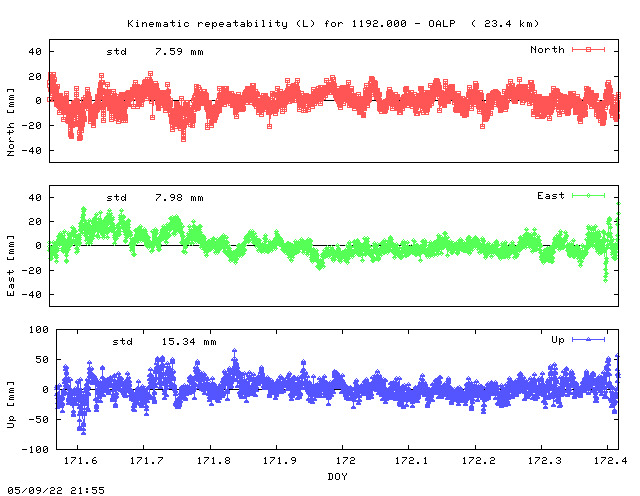Click the 100 tick on the Up axis
640x496 pixels.
tap(38, 329)
